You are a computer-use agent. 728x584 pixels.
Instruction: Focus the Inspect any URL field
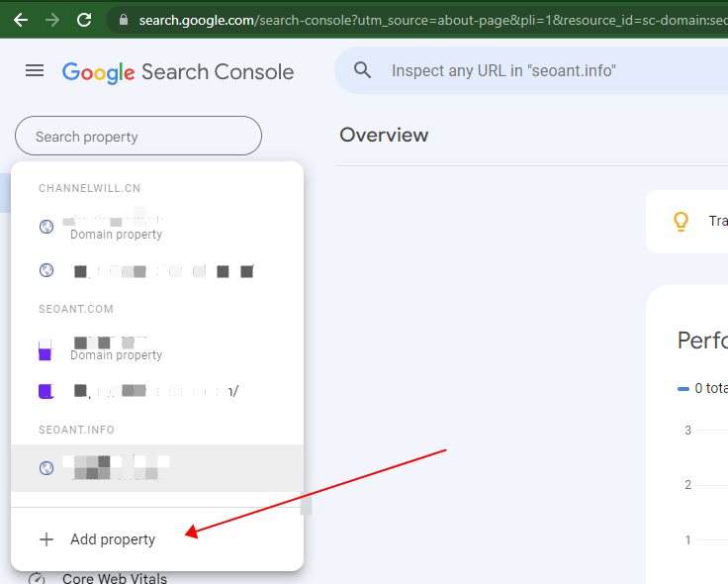(x=531, y=70)
